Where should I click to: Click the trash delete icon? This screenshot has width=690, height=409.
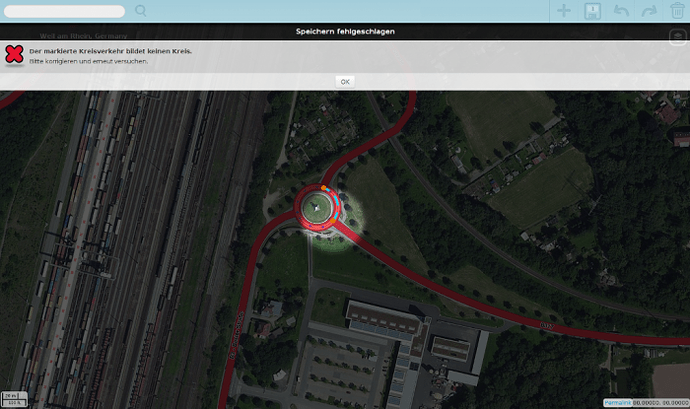coord(676,11)
